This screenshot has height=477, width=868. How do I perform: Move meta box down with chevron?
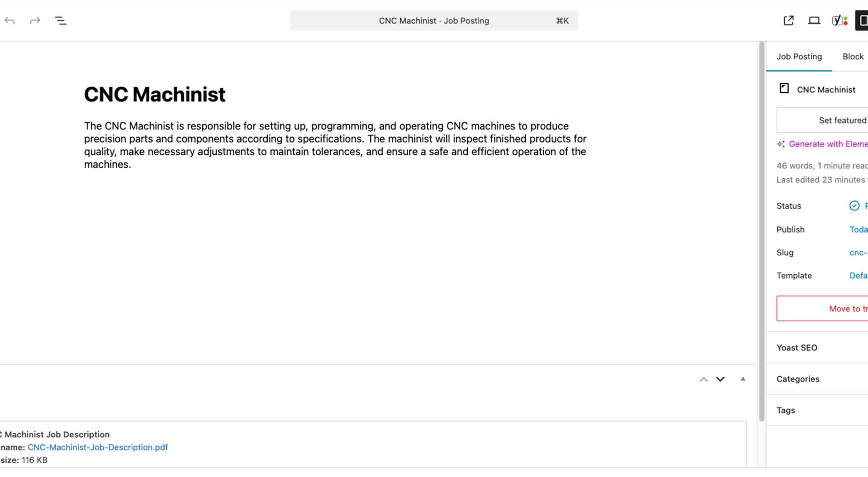(720, 380)
